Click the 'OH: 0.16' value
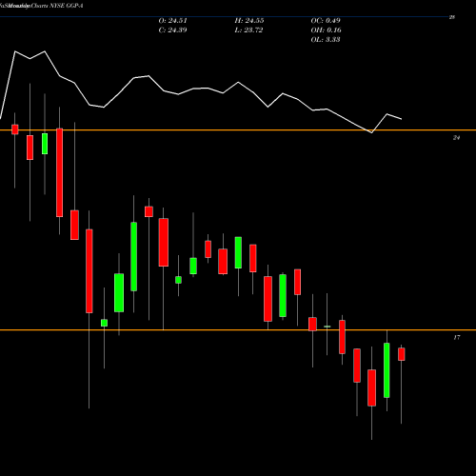Screen dimensions: 476x476 pyautogui.click(x=326, y=30)
